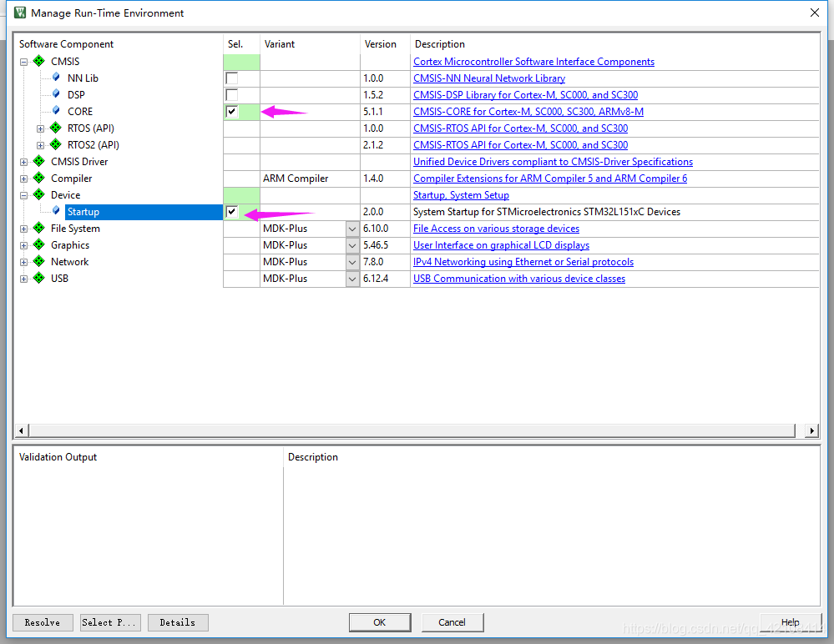Confirm with the OK button
This screenshot has width=834, height=644.
coord(380,622)
